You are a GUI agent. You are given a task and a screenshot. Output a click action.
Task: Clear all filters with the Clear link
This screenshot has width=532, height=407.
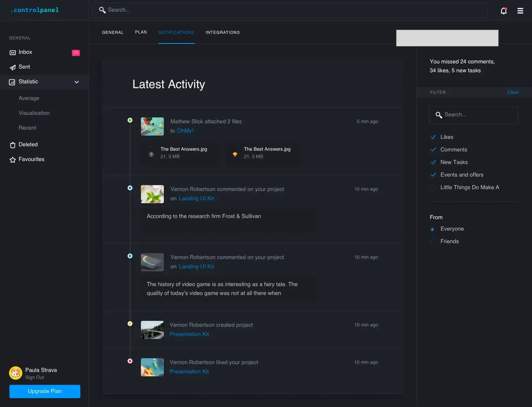(513, 92)
